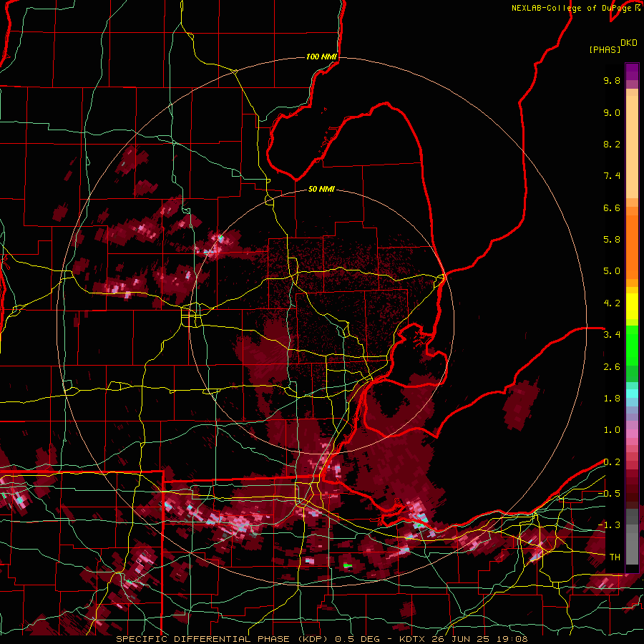644x644 pixels.
Task: Click the TH threshold label on the scale
Action: [615, 557]
